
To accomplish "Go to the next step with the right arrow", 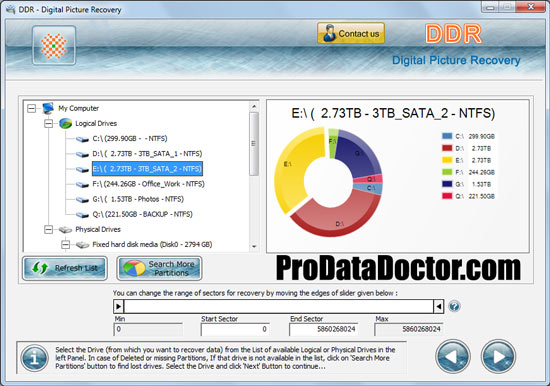I will pos(498,357).
